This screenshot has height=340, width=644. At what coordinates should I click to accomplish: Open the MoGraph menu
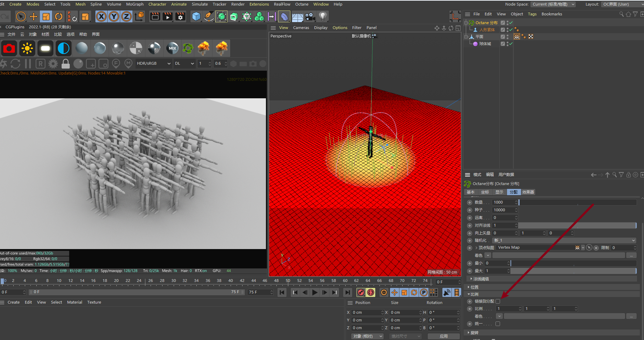(x=135, y=4)
